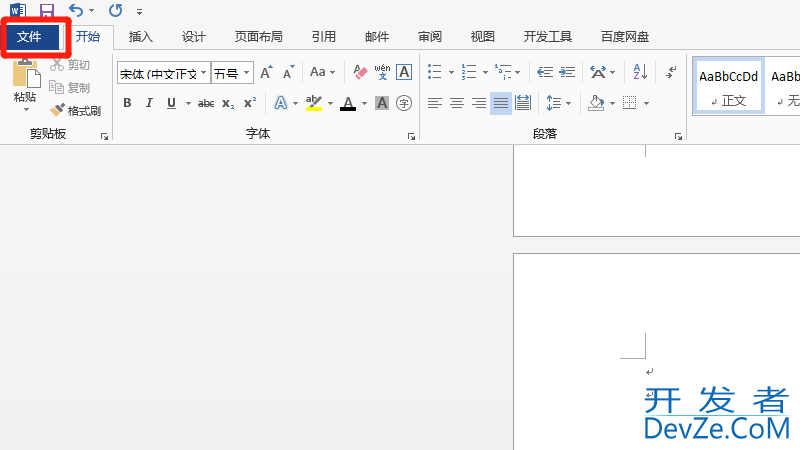Apply yellow text highlight color
This screenshot has height=450, width=800.
[x=314, y=103]
